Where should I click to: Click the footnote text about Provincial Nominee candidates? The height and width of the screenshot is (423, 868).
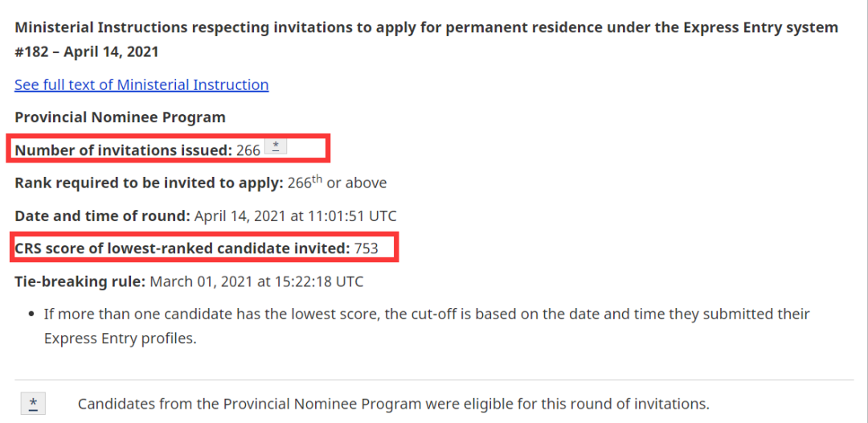394,404
